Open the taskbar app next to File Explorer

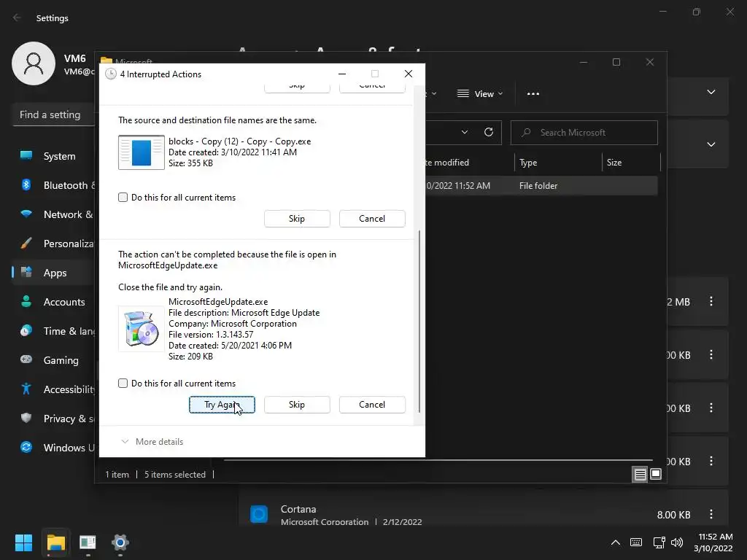tap(88, 542)
